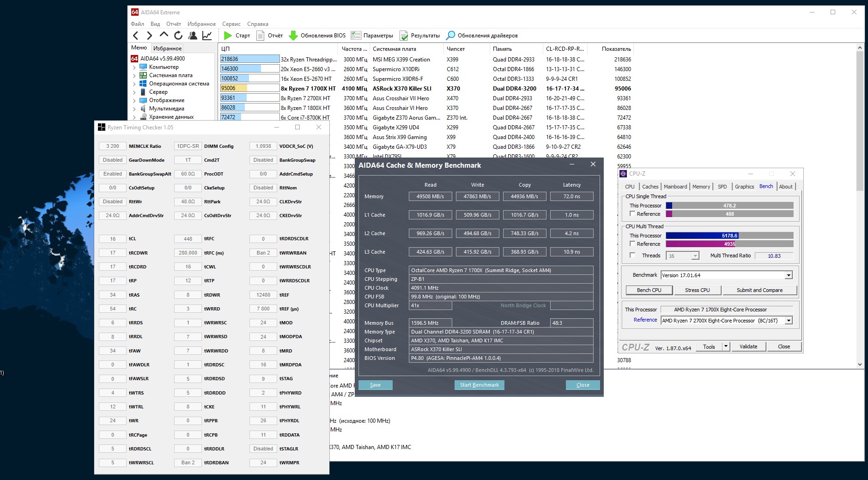
Task: Open the Reference processor dropdown in CPU-Z
Action: [789, 321]
